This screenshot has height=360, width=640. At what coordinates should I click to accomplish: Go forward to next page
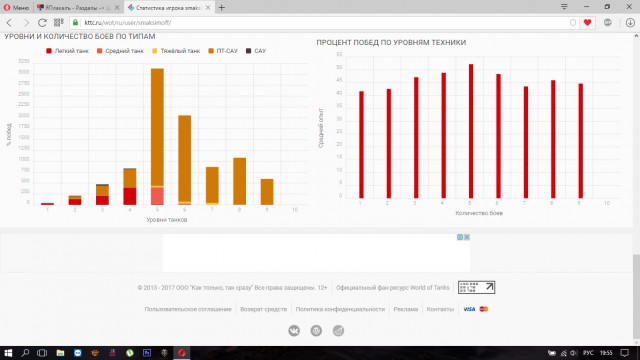click(x=26, y=22)
